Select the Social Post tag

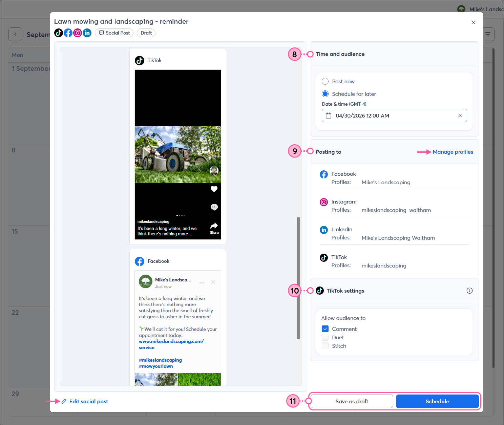tap(114, 33)
